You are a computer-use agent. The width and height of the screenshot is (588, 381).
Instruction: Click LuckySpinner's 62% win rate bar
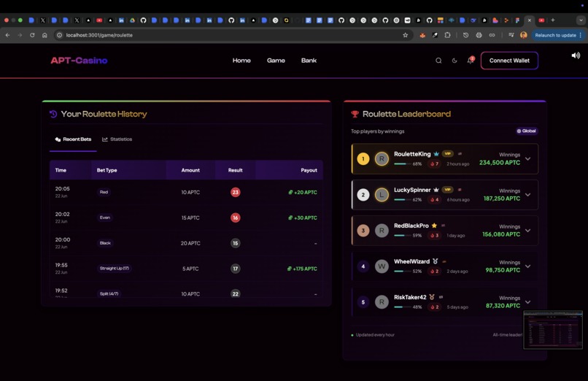pos(403,200)
